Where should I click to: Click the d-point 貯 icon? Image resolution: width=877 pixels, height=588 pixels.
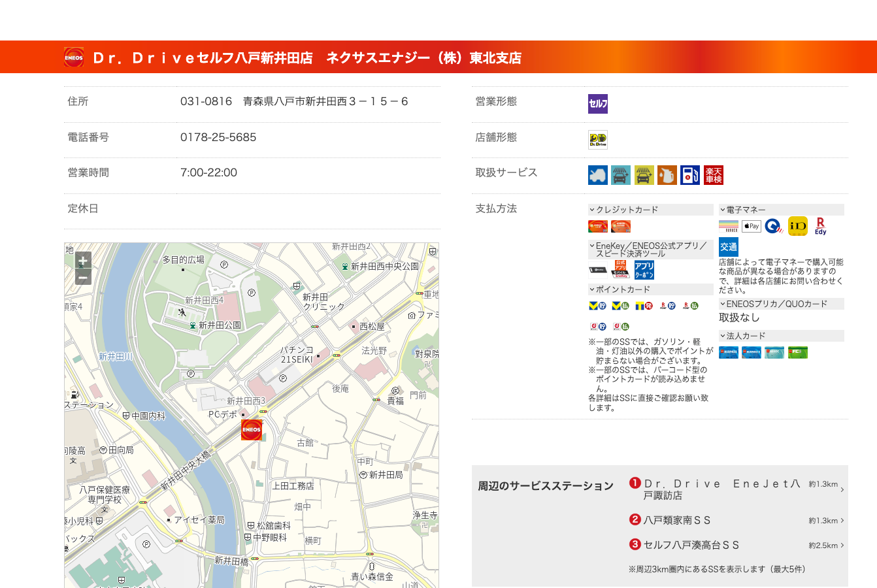coord(598,327)
